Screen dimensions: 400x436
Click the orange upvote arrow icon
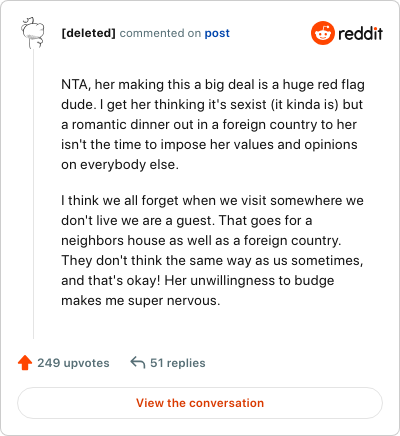point(25,363)
